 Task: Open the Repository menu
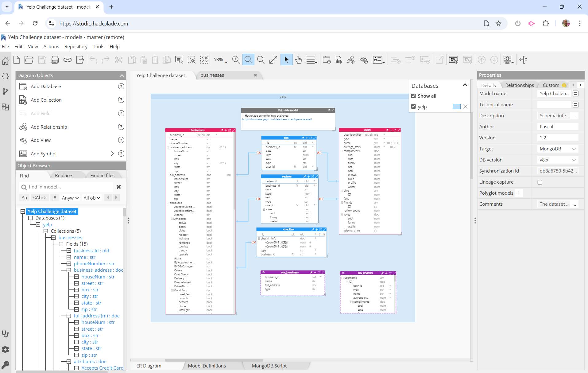pyautogui.click(x=76, y=46)
